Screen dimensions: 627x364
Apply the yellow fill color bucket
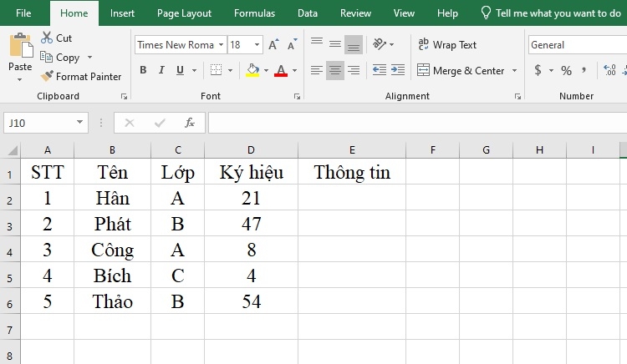pyautogui.click(x=252, y=70)
